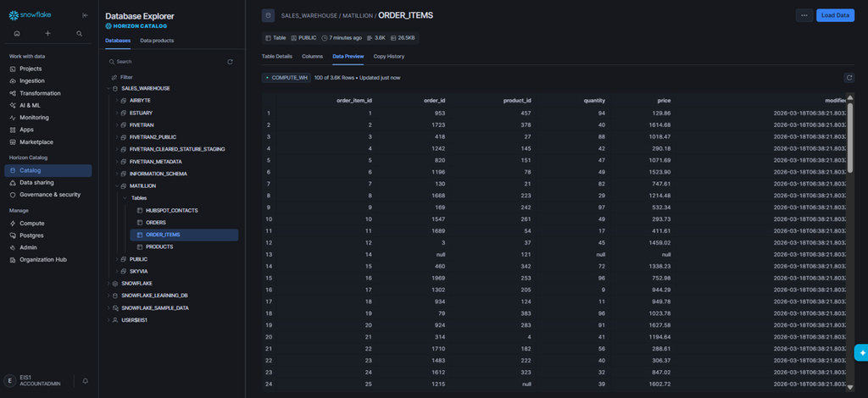This screenshot has width=868, height=398.
Task: Expand the USER$EIS1 node
Action: (108, 320)
